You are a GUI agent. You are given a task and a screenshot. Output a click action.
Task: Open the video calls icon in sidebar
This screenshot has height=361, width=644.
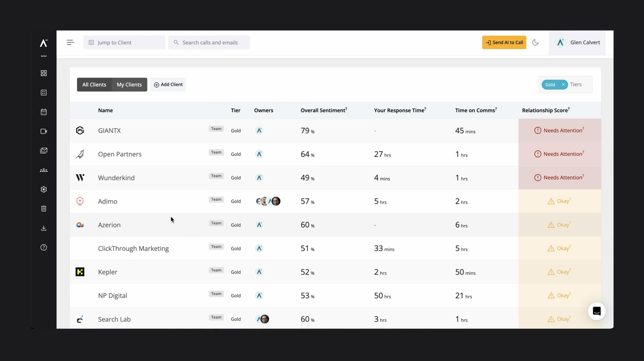coord(44,131)
